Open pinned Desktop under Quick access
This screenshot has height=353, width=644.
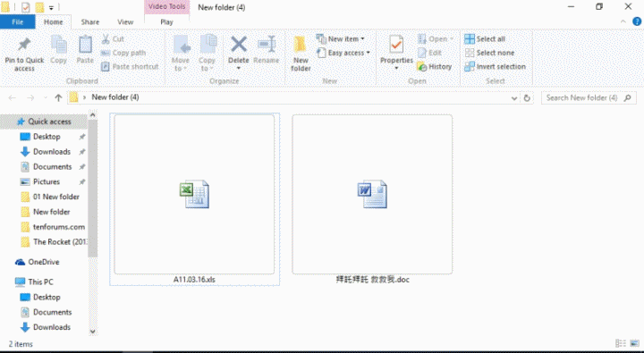(x=47, y=137)
